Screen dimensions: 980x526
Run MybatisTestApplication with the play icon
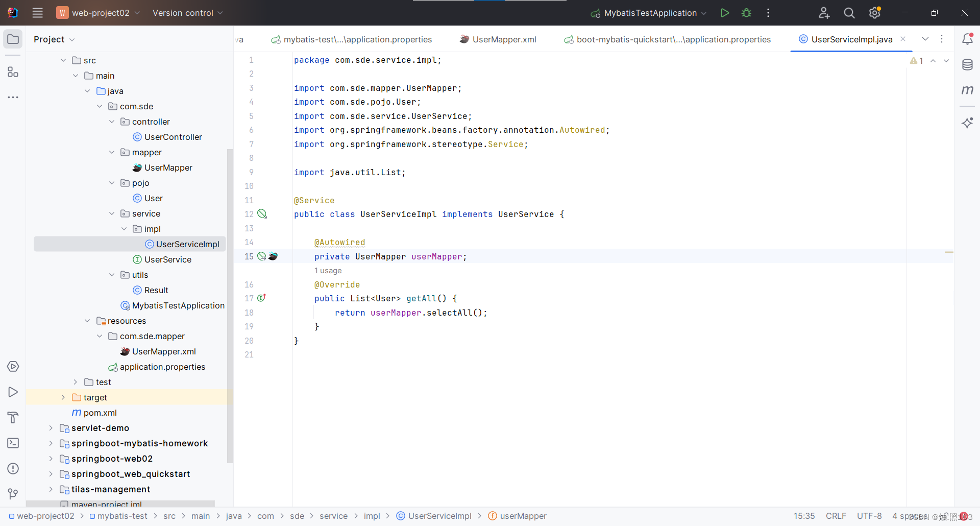(x=724, y=13)
